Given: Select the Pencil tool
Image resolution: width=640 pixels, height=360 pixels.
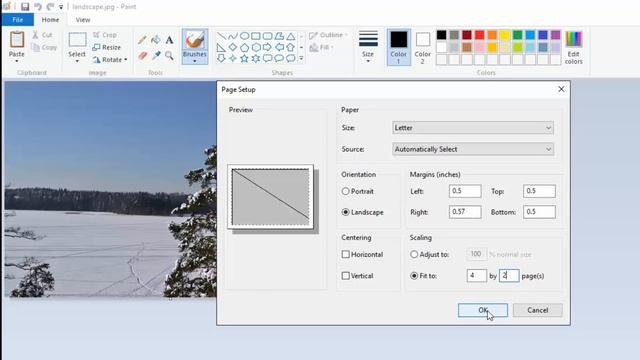Looking at the screenshot, I should point(142,40).
